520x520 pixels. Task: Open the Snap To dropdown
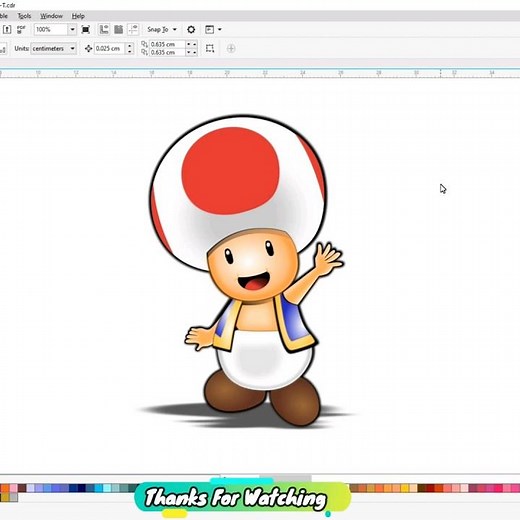pos(162,29)
